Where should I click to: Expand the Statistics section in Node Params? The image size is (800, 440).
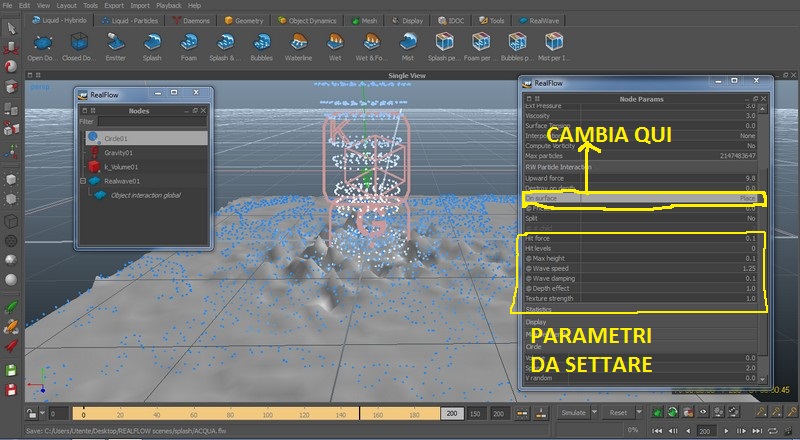coord(641,309)
